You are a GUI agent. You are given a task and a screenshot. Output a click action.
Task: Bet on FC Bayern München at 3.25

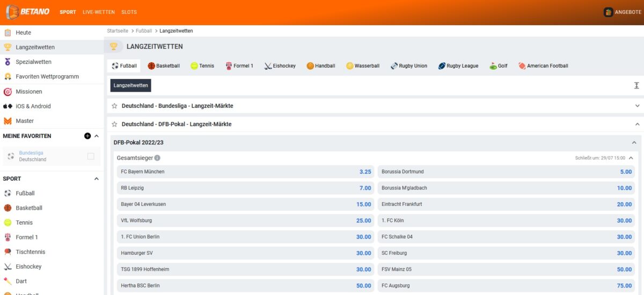246,172
